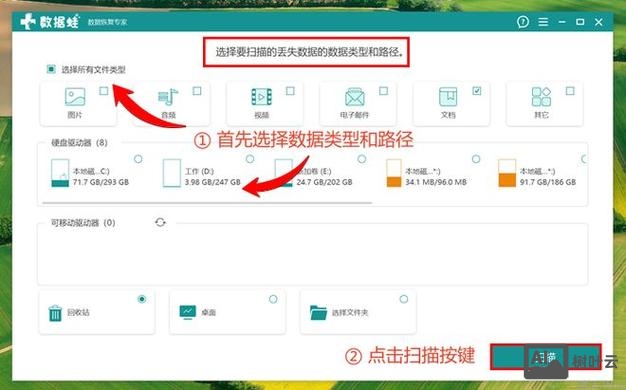Screen dimensions: 626x390
Task: Open the hamburger menu in title bar
Action: 543,22
